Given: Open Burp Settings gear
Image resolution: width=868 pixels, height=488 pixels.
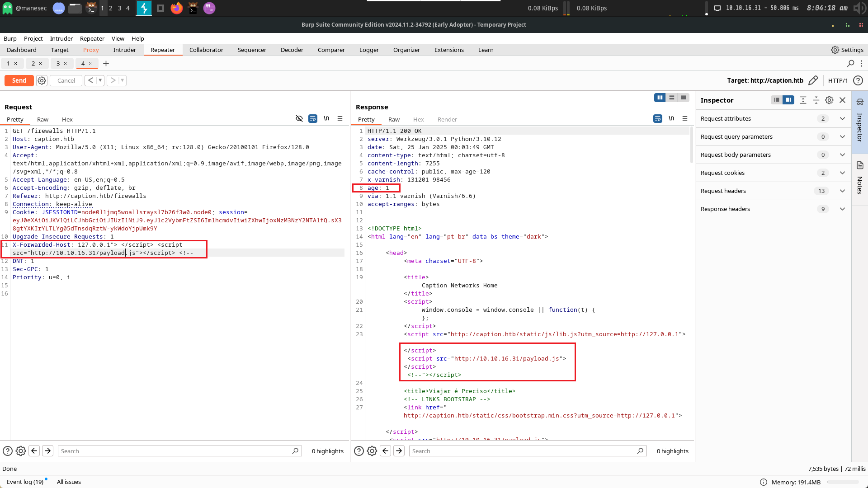Looking at the screenshot, I should (x=835, y=50).
